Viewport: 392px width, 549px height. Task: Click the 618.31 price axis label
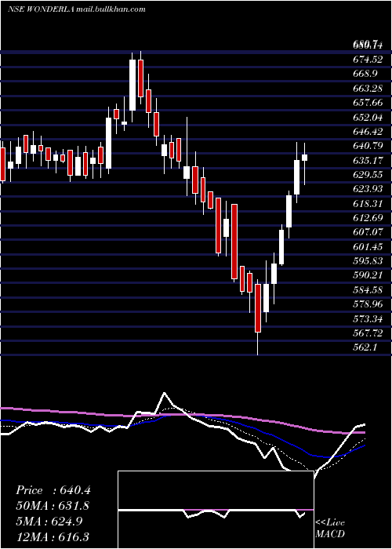point(368,203)
